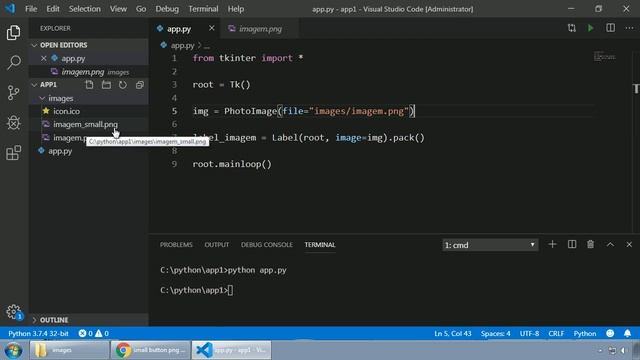Maximize the panel with up chevron
Image resolution: width=640 pixels, height=360 pixels.
pyautogui.click(x=610, y=244)
